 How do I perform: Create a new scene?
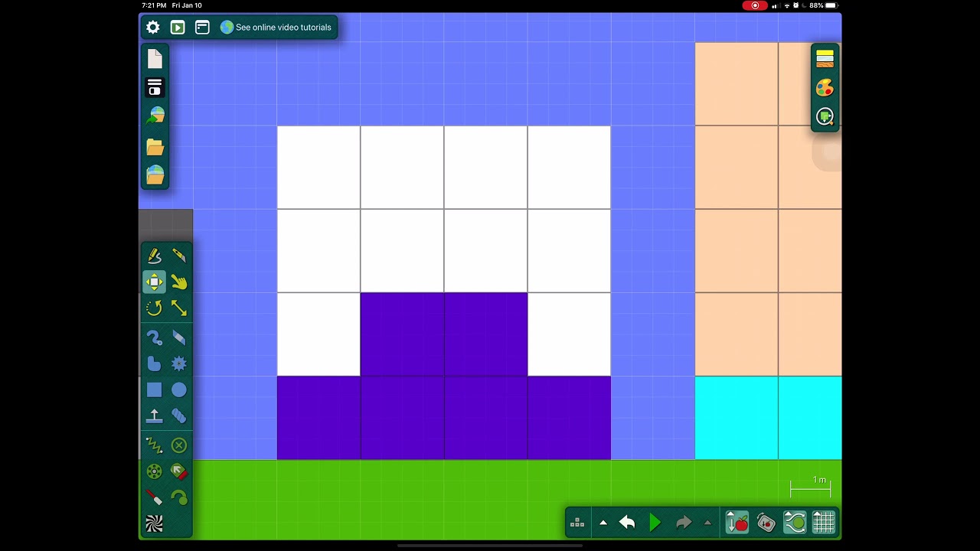point(155,59)
